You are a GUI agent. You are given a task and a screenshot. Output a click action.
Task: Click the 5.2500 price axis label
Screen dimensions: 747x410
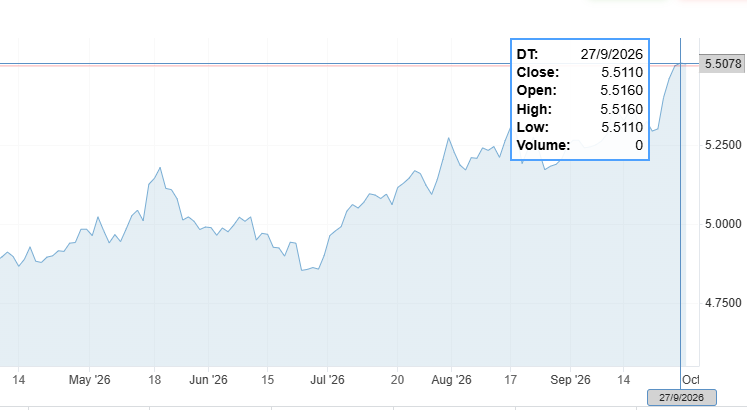coord(723,145)
